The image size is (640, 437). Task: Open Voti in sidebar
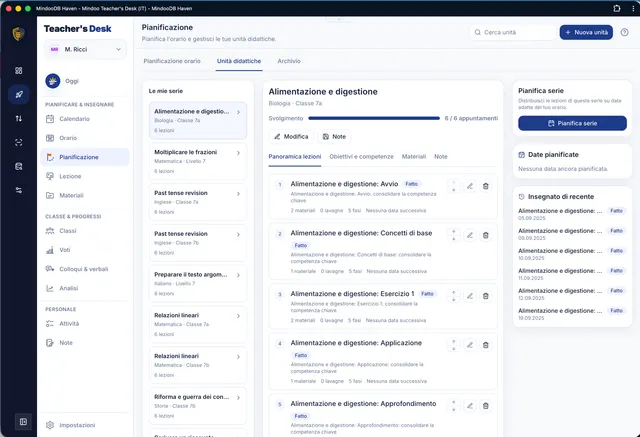click(x=84, y=250)
